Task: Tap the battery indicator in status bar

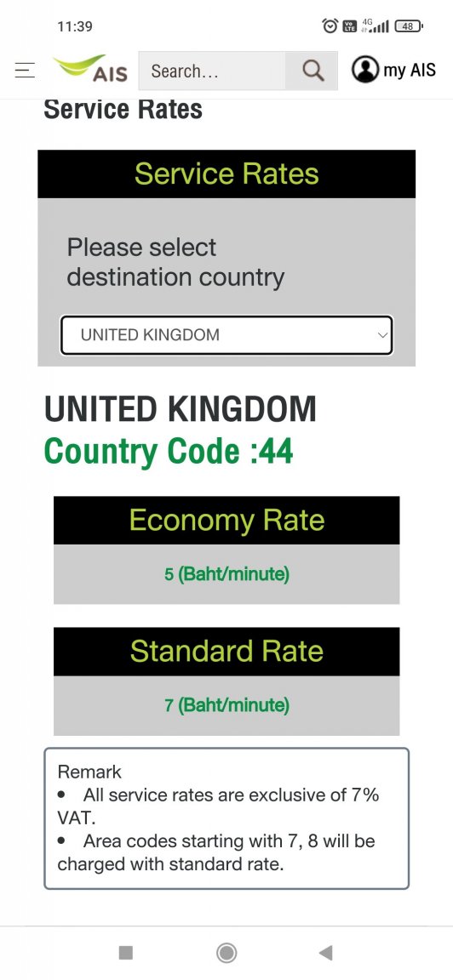Action: [410, 26]
